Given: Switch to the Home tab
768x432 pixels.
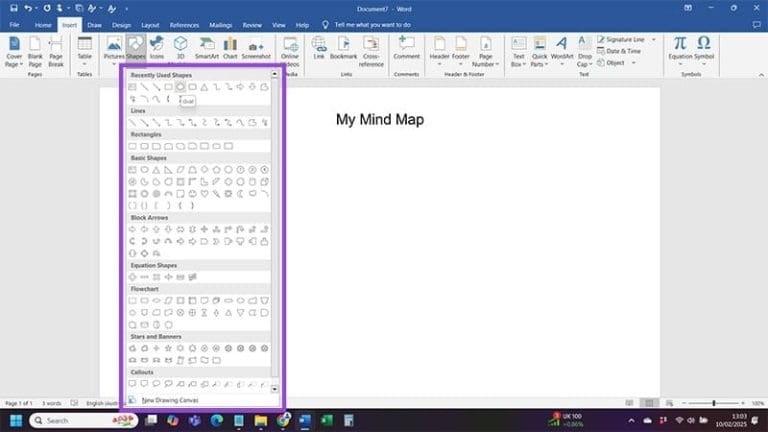Looking at the screenshot, I should (43, 25).
